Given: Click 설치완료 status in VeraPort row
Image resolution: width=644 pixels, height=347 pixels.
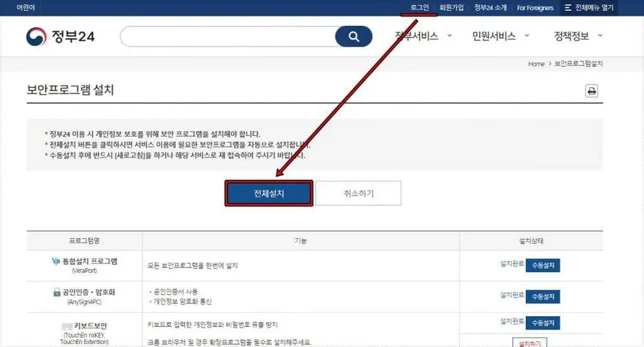Looking at the screenshot, I should point(512,263).
